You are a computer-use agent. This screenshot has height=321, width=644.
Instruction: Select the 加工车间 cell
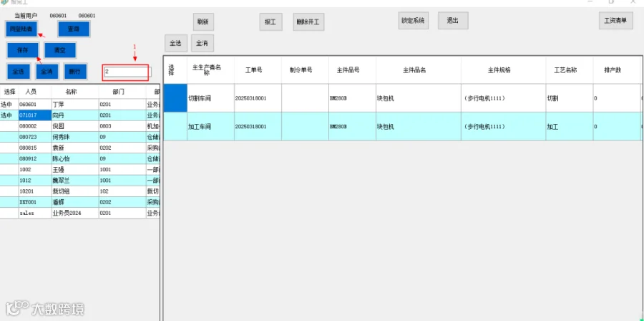tap(210, 127)
